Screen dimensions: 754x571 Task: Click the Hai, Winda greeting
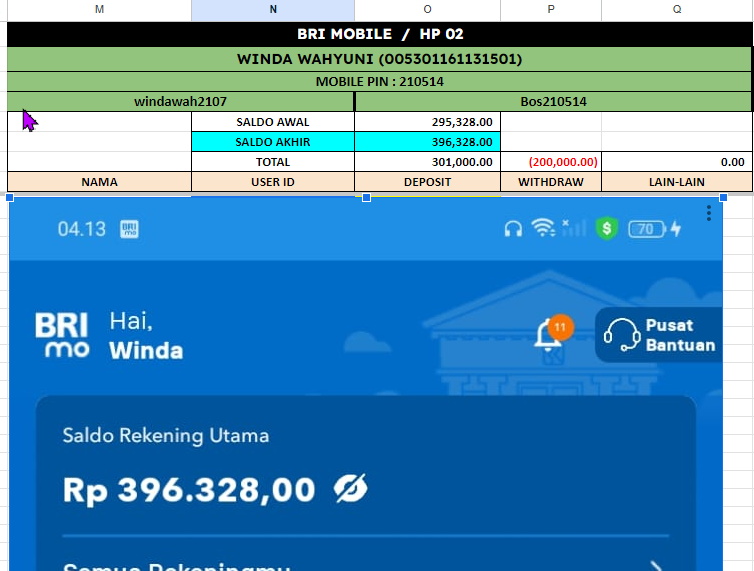click(x=146, y=336)
